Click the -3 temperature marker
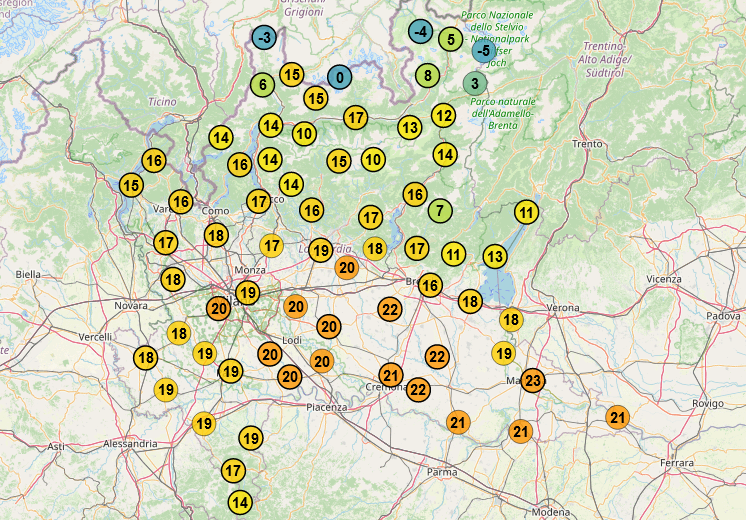746x520 pixels. click(x=264, y=37)
